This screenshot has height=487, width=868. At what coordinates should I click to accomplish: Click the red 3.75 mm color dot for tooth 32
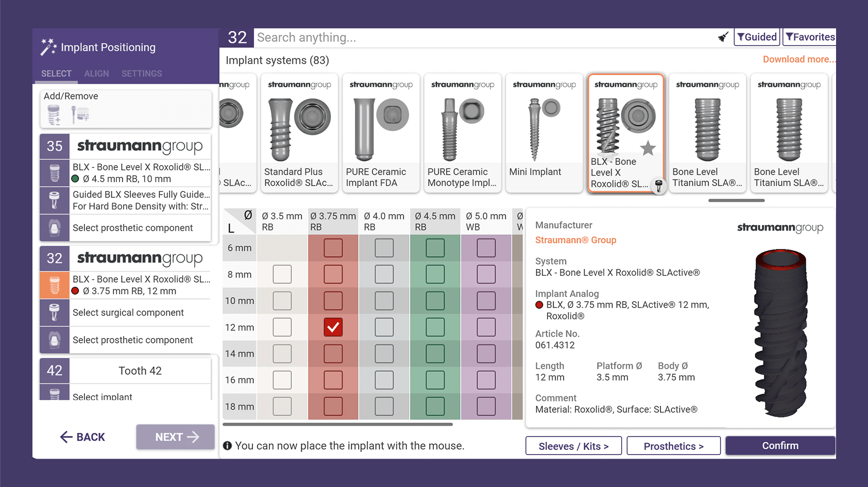tap(75, 291)
